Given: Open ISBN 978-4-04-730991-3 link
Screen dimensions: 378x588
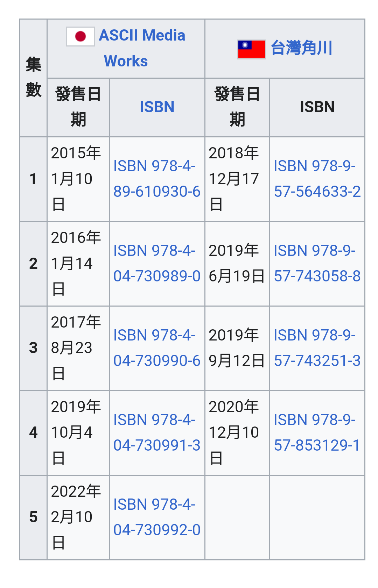Looking at the screenshot, I should pos(157,432).
